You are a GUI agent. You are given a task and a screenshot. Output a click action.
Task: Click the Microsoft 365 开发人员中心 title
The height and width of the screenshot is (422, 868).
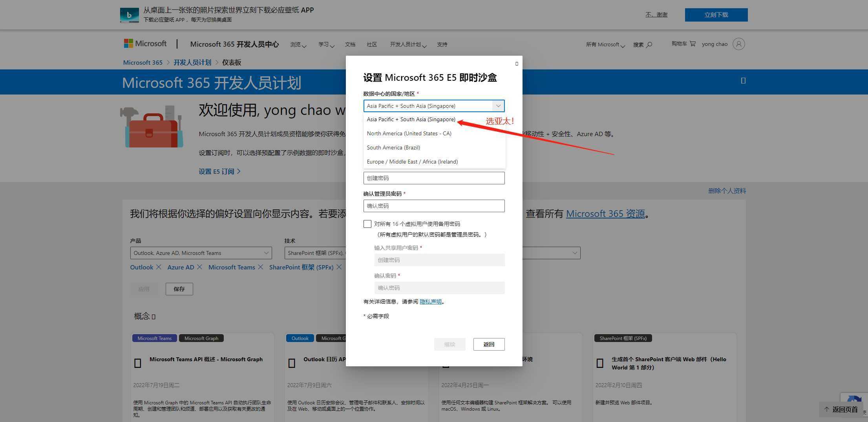(234, 44)
